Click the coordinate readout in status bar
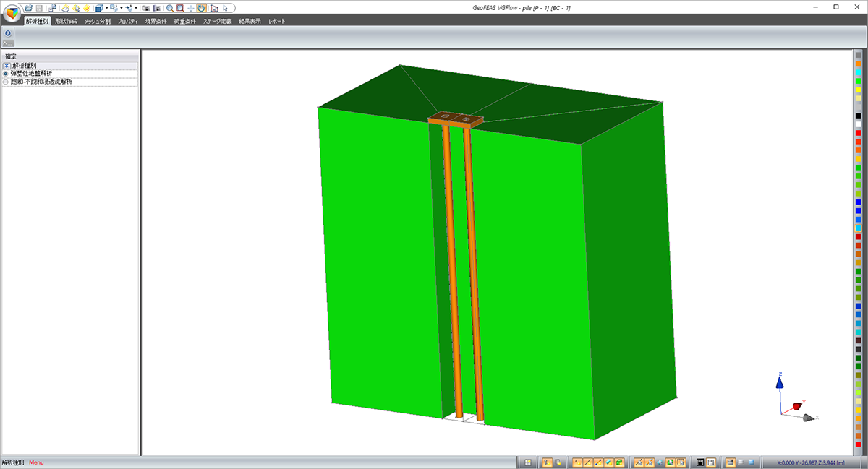Viewport: 868px width, 469px height. (x=810, y=462)
